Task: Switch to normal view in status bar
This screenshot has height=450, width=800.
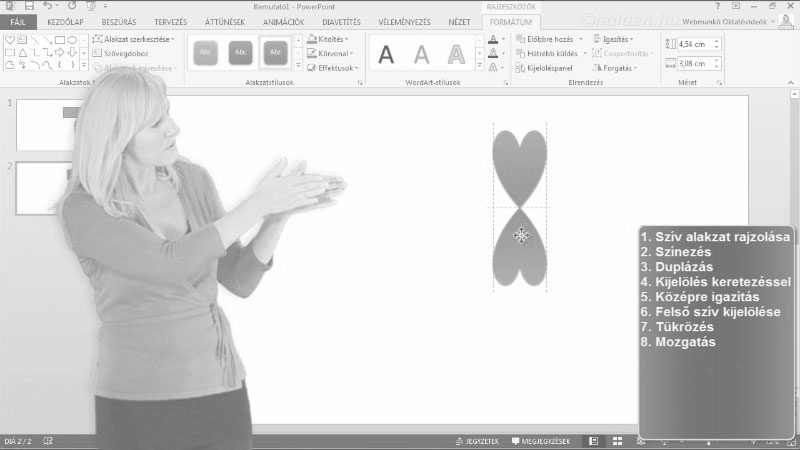Action: [593, 441]
